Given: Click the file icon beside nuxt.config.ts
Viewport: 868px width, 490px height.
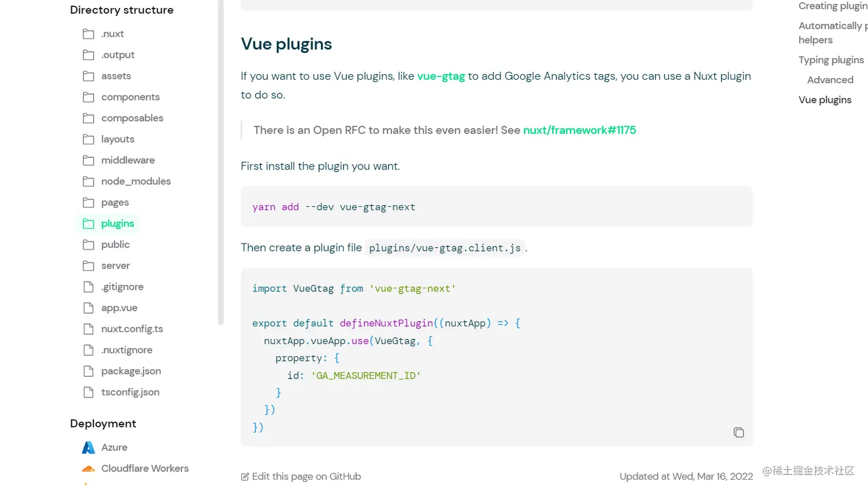Looking at the screenshot, I should (x=88, y=329).
